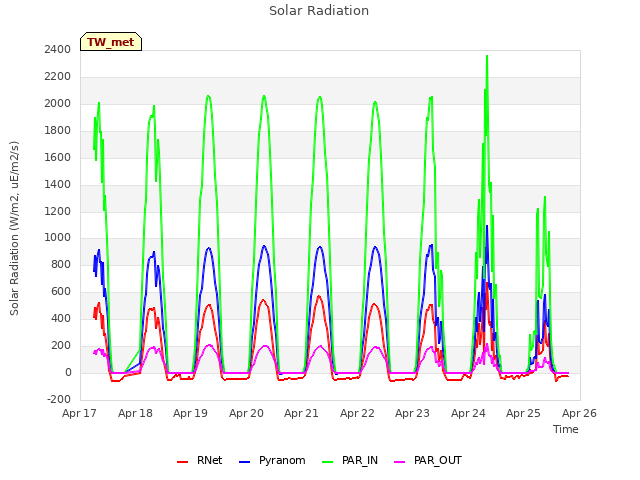Click the 200 y-axis tick label

pos(61,345)
